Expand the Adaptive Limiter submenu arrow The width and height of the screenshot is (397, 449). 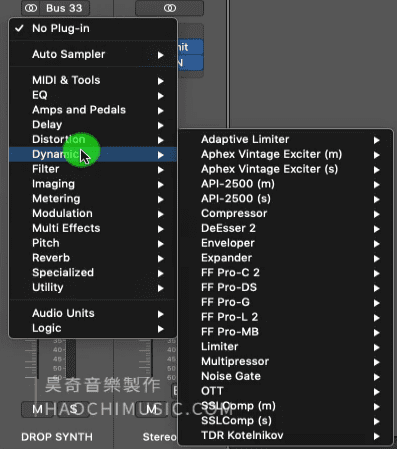click(377, 140)
